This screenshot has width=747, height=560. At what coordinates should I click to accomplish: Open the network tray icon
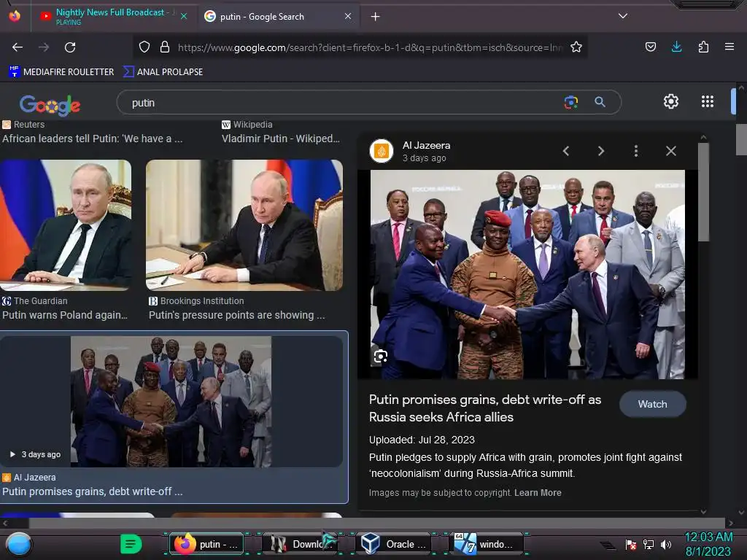coord(648,544)
